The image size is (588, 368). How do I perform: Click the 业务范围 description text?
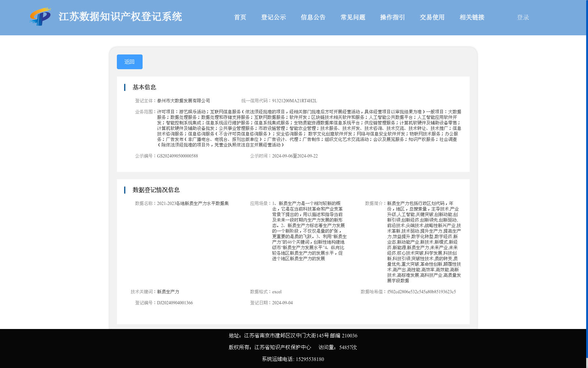click(309, 128)
